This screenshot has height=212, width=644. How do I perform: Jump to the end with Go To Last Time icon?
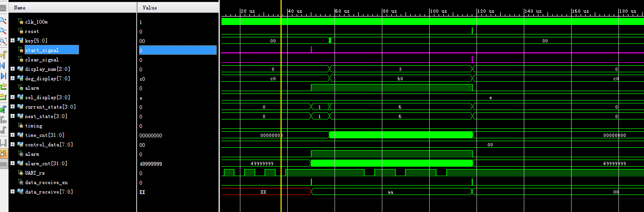coord(3,76)
